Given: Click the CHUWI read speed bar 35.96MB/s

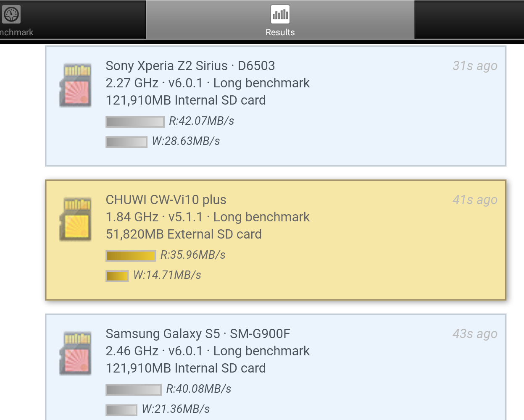Looking at the screenshot, I should coord(131,256).
